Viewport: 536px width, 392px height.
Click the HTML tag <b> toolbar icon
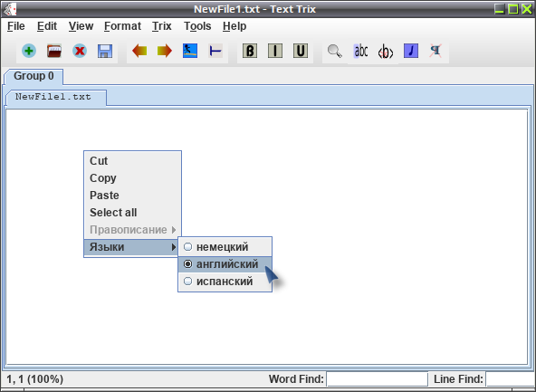click(x=386, y=52)
